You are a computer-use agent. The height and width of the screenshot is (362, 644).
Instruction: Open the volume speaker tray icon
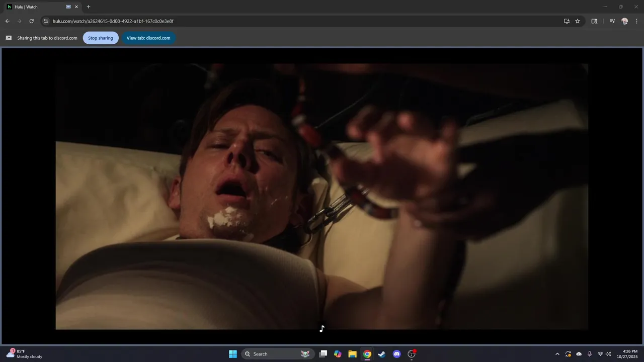(609, 354)
